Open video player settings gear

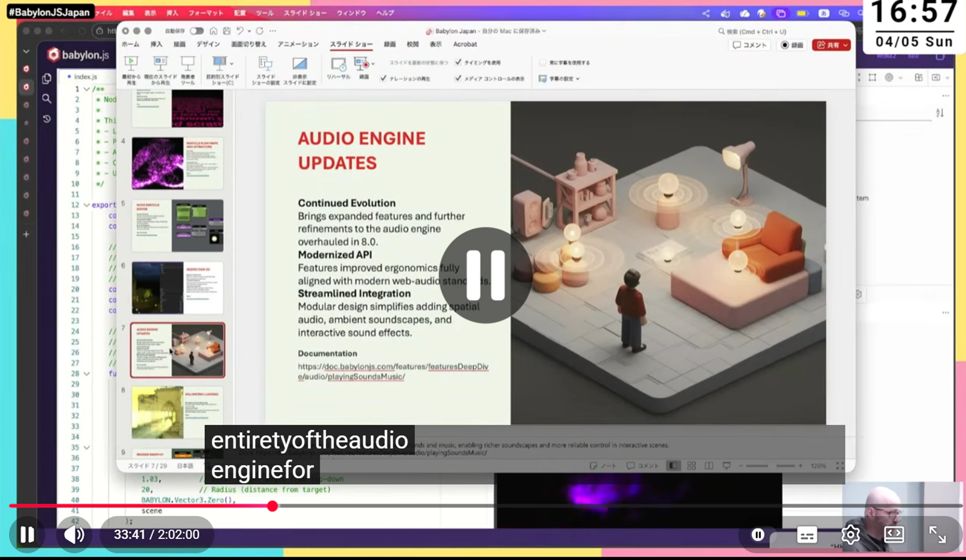[850, 534]
